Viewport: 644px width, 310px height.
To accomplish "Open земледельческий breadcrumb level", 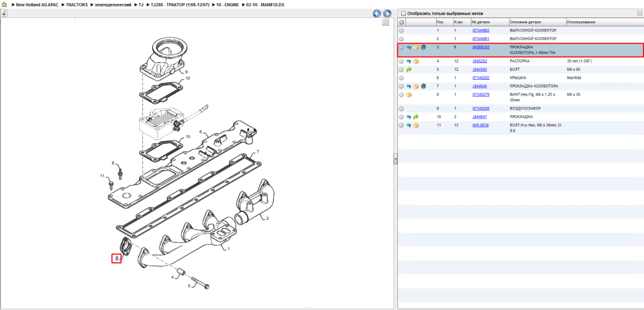I will pos(113,5).
